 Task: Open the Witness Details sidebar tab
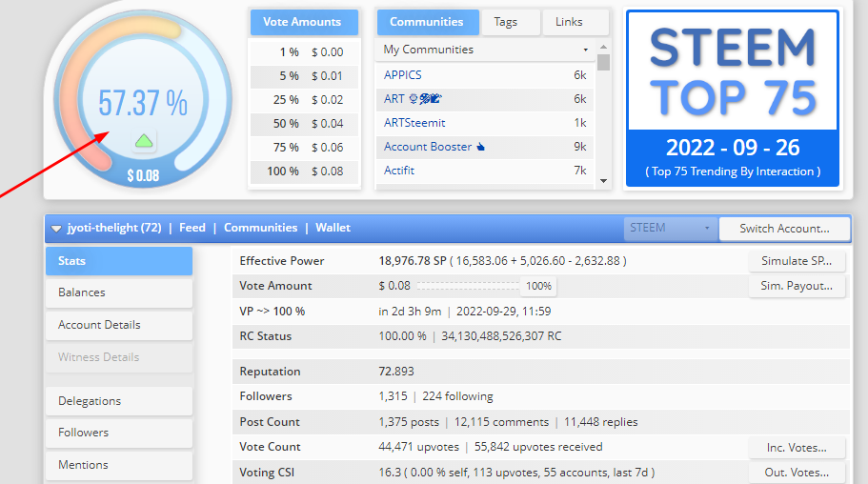click(119, 357)
